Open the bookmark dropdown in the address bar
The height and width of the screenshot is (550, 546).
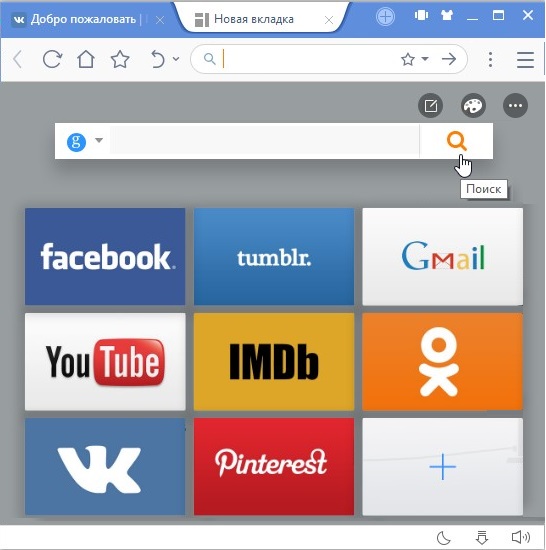(x=425, y=59)
